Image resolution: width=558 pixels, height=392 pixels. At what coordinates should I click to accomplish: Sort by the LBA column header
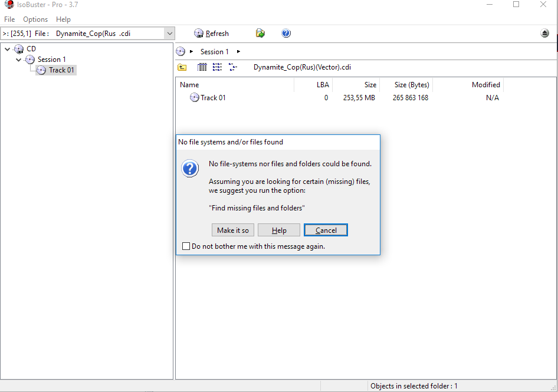[x=313, y=85]
